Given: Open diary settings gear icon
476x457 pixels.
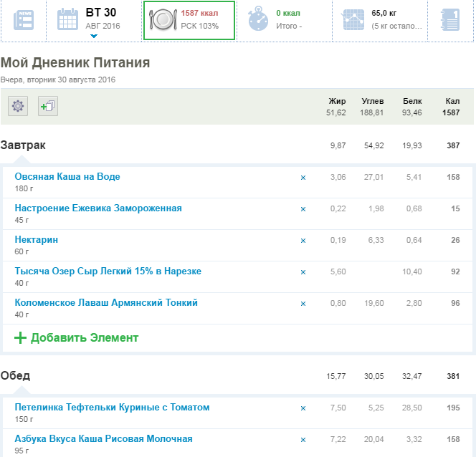Looking at the screenshot, I should [18, 107].
